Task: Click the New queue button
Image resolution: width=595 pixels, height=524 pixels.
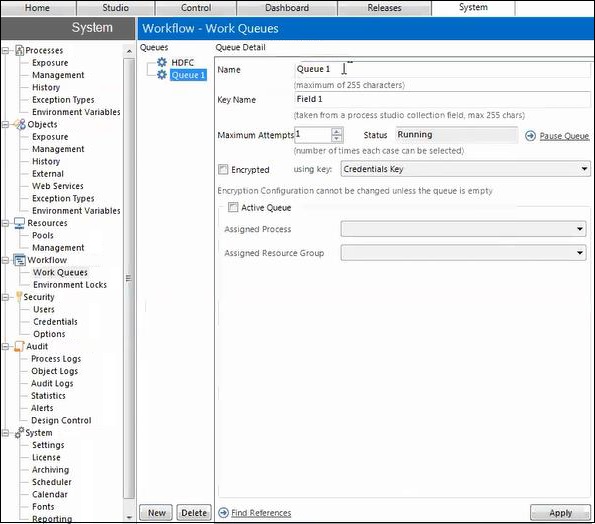Action: pos(156,513)
